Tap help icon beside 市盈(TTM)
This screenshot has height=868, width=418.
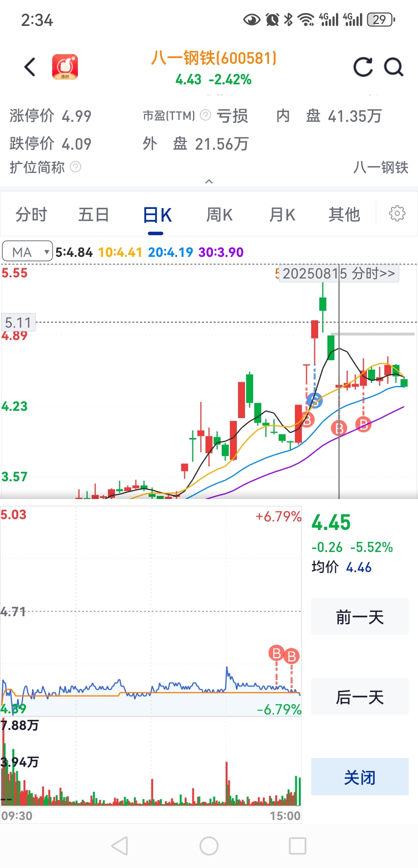(x=206, y=115)
